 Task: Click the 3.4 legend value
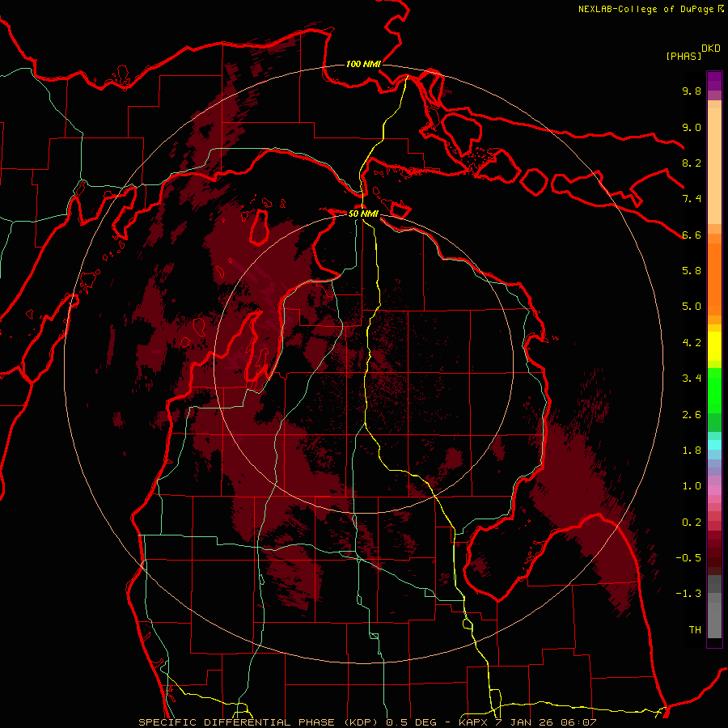pos(692,379)
